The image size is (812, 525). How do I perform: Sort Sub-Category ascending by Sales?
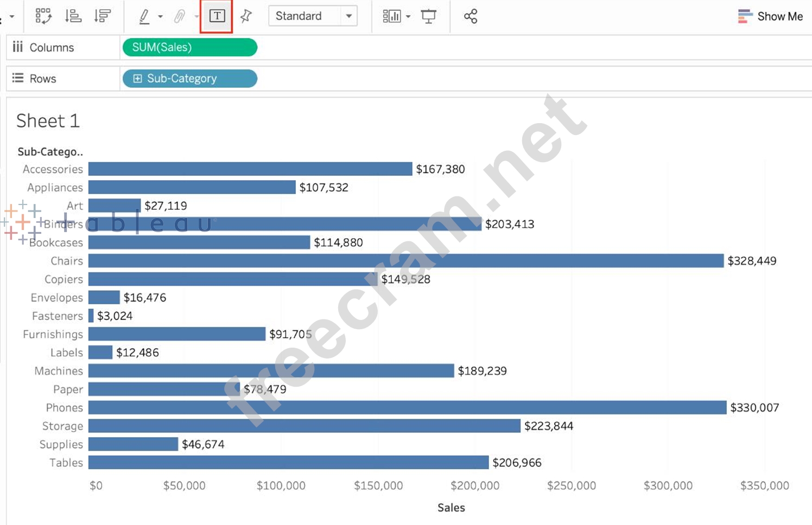point(73,16)
